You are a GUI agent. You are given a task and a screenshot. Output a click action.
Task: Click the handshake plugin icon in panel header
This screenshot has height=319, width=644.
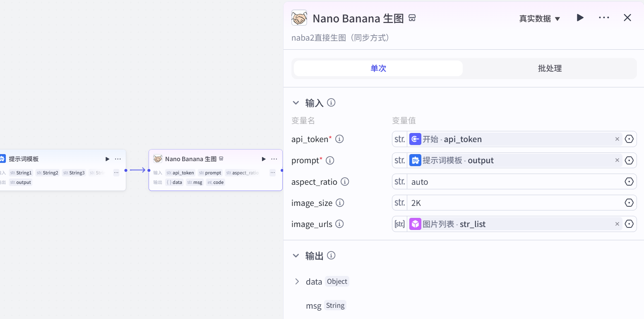299,18
